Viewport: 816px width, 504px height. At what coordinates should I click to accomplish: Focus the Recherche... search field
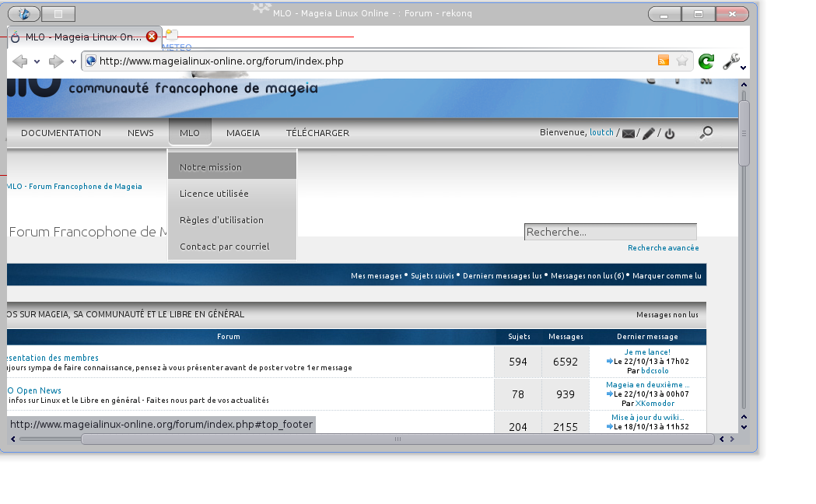[x=611, y=232]
